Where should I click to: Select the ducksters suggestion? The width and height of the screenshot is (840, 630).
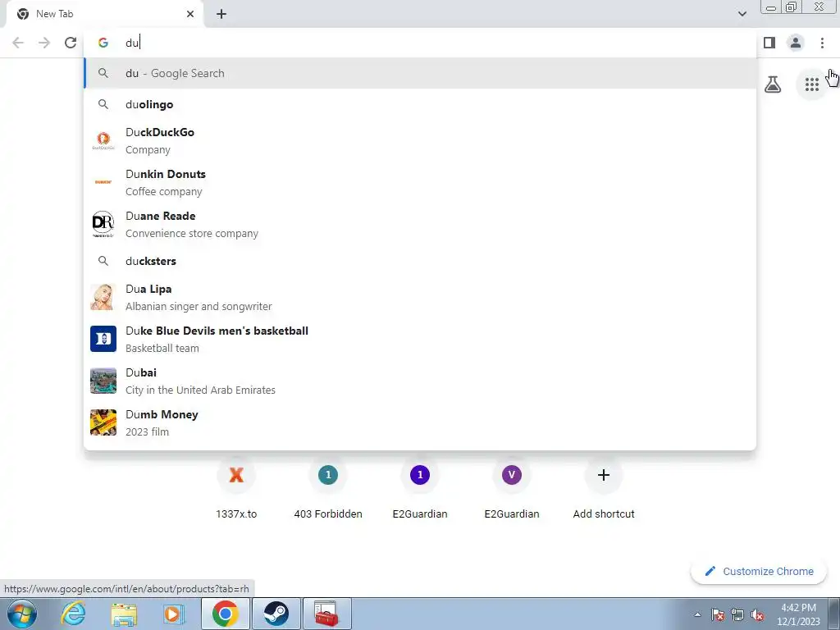[x=420, y=261]
